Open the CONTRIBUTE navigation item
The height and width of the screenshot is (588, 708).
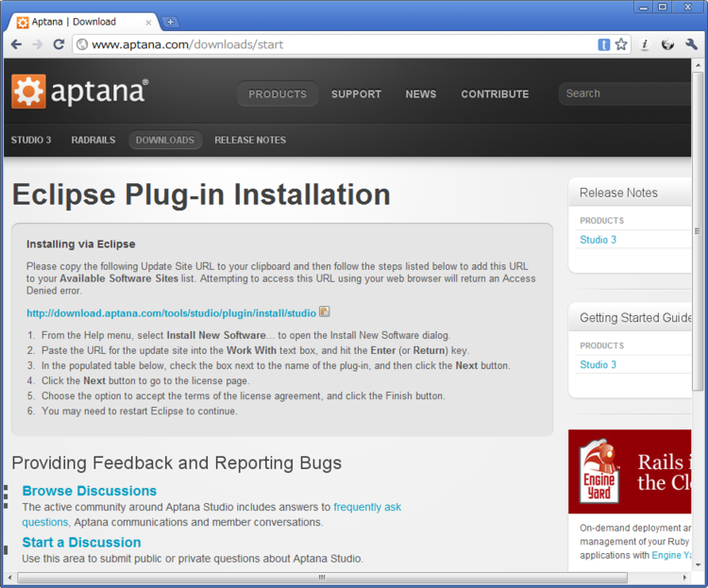tap(495, 94)
